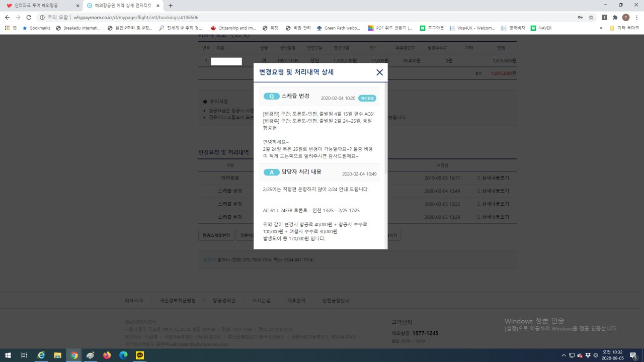Open the Chrome three-dot menu
644x362 pixels.
point(636,17)
